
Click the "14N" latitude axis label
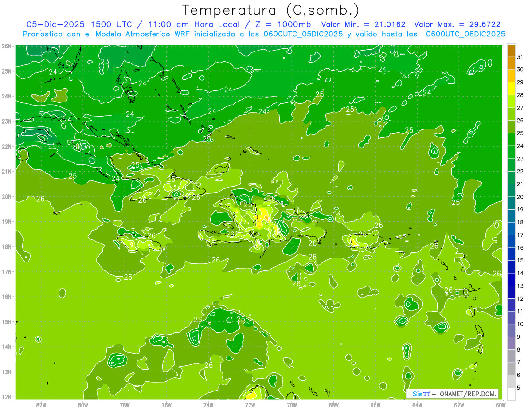pyautogui.click(x=7, y=347)
